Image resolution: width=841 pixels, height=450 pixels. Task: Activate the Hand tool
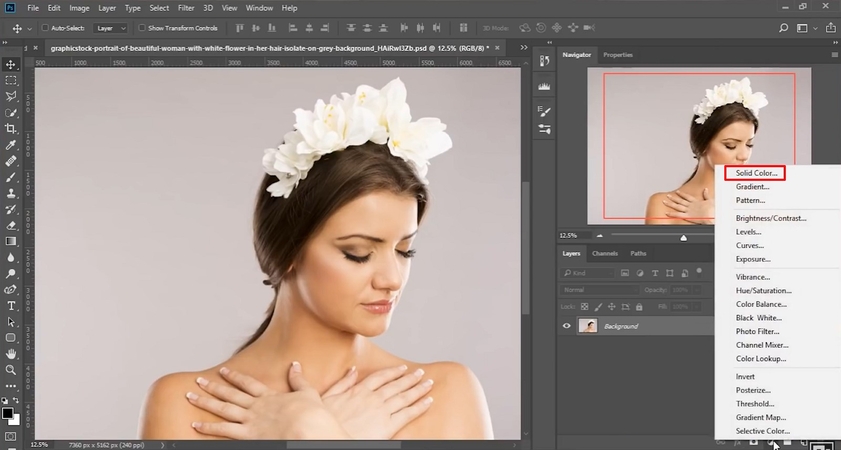(x=11, y=354)
